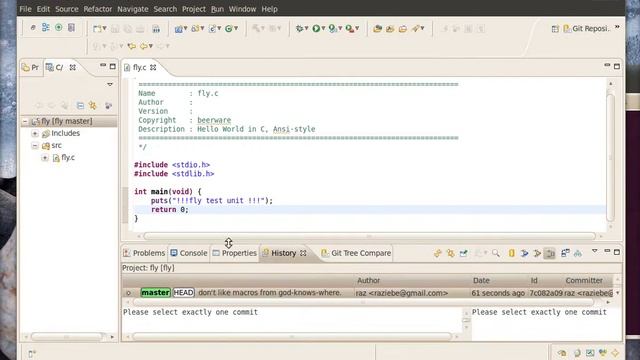The image size is (640, 360).
Task: Open the Project menu
Action: [193, 9]
